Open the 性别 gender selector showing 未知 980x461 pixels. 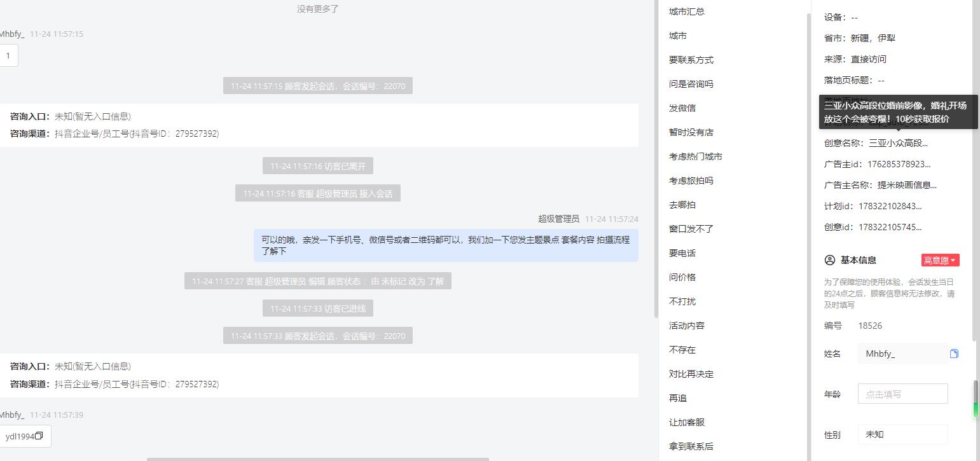[902, 434]
